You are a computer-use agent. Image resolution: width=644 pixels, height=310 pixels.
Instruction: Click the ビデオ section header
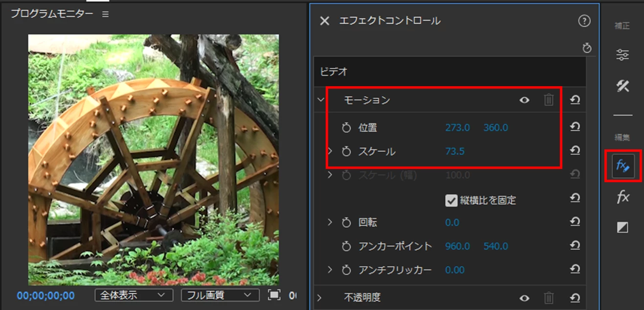coord(450,72)
